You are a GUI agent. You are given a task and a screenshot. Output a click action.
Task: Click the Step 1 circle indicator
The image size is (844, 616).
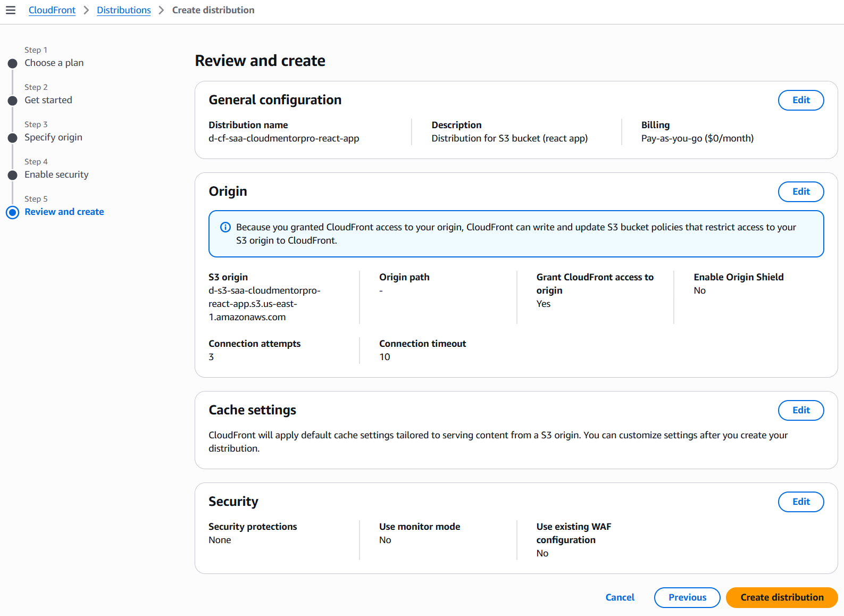13,64
